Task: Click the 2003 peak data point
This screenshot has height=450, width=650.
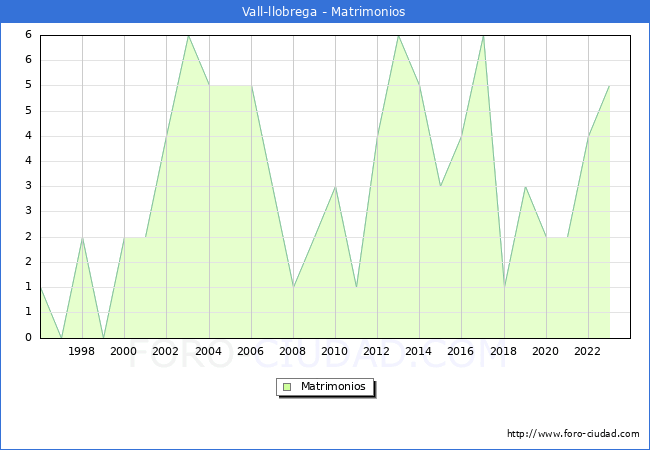Action: tap(188, 36)
